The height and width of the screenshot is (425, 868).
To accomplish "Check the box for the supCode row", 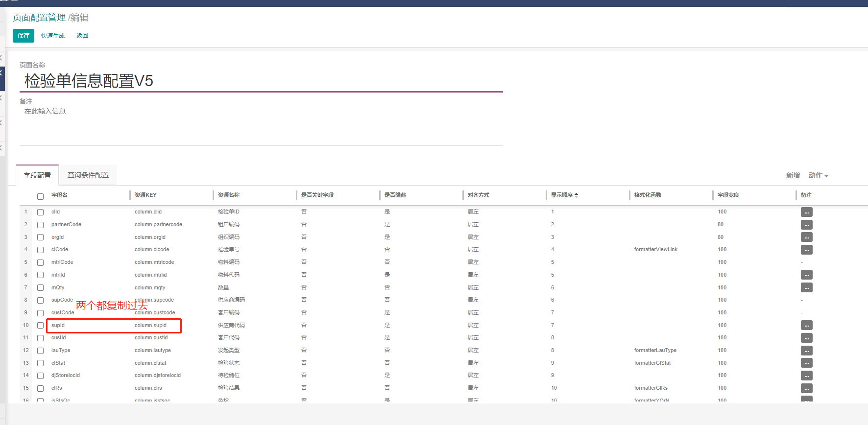I will point(41,300).
